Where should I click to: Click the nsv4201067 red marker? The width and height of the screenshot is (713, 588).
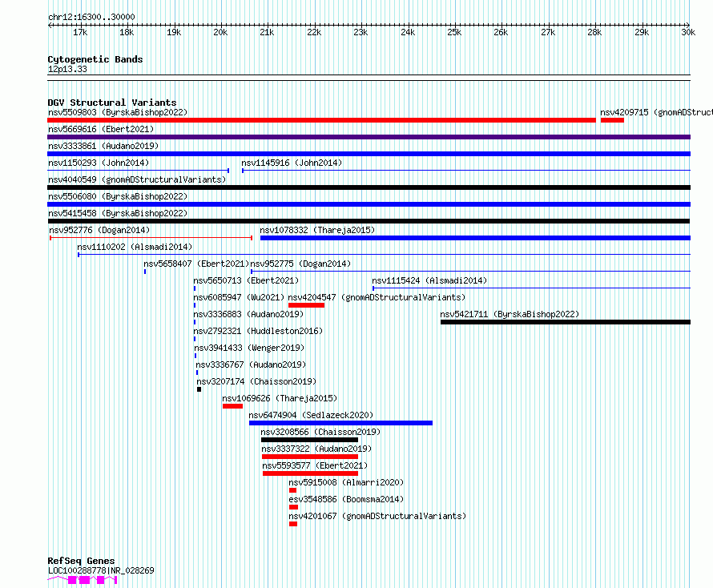point(293,524)
